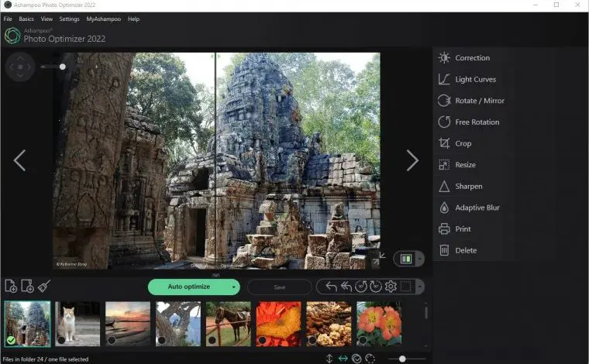The image size is (589, 364).
Task: Click the select-all checkmark circle icon
Action: pos(356,359)
